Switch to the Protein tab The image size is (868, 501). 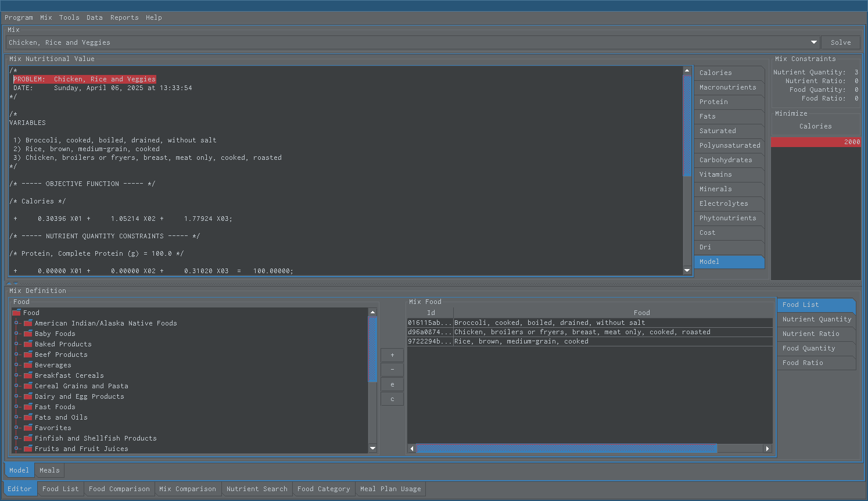tap(729, 102)
